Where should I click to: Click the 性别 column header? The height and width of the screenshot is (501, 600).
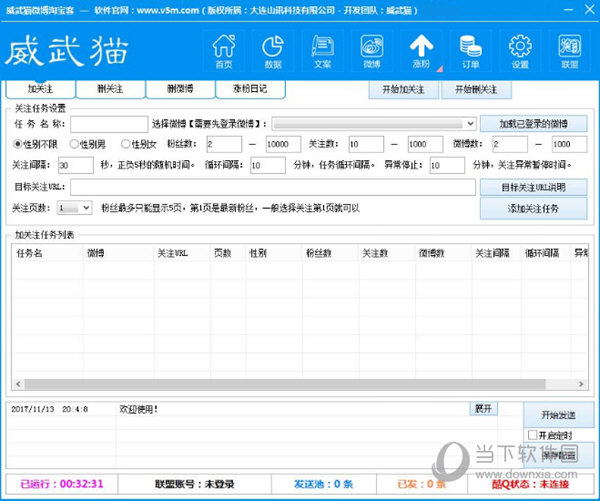point(274,253)
